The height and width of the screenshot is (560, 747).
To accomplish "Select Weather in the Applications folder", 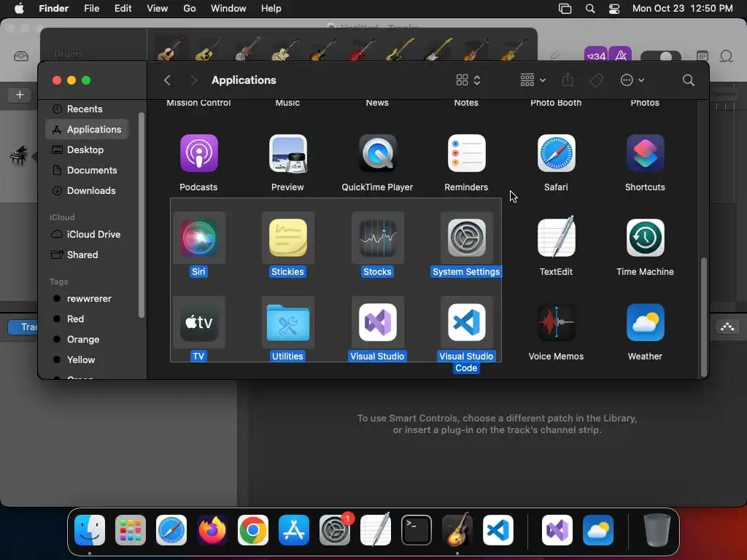I will pyautogui.click(x=645, y=322).
